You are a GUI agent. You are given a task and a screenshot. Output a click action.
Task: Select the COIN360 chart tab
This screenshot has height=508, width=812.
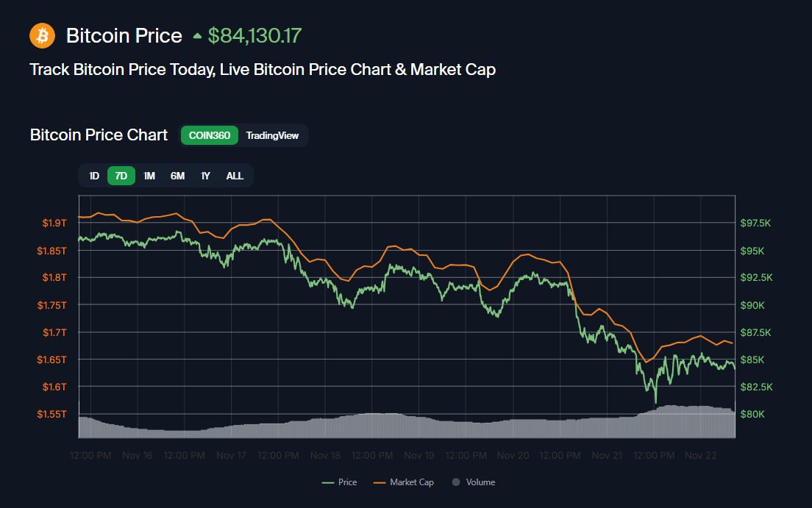(209, 135)
